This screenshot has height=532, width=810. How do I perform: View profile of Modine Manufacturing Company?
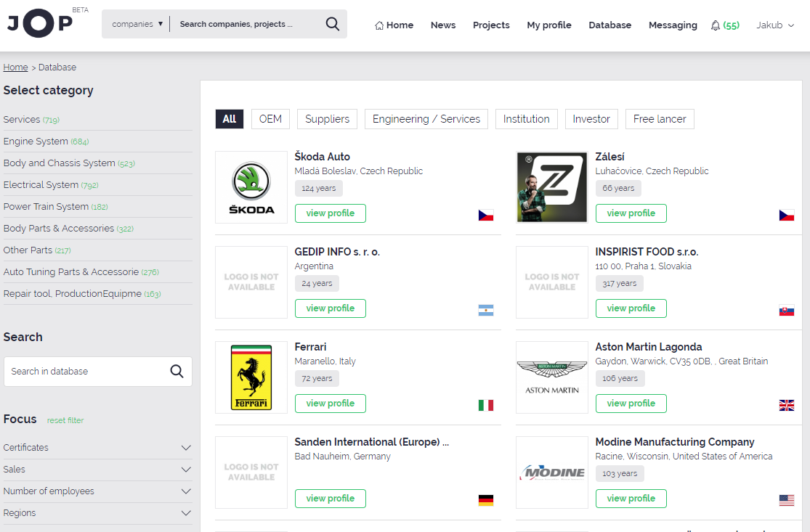[631, 498]
